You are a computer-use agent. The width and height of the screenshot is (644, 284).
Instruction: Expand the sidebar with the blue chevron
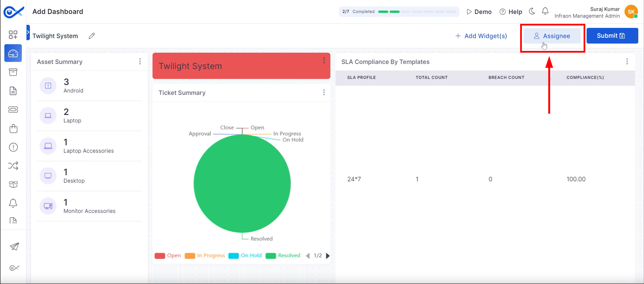pos(28,32)
